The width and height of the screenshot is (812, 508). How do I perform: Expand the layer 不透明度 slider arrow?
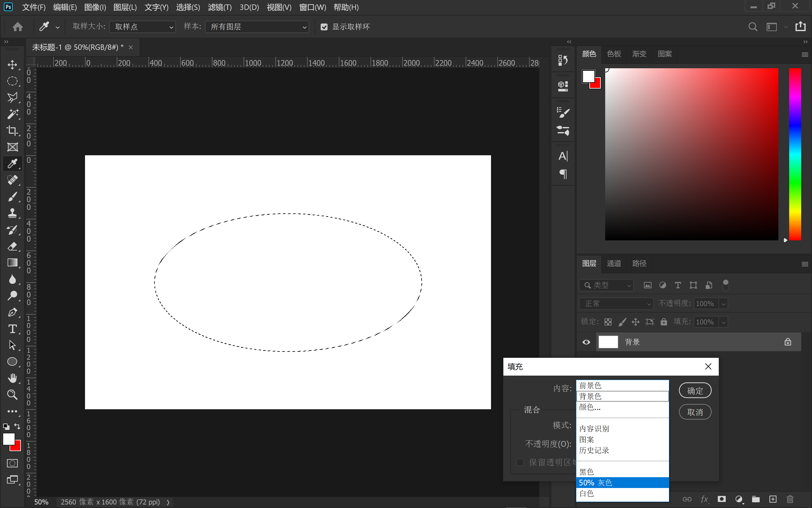coord(724,304)
